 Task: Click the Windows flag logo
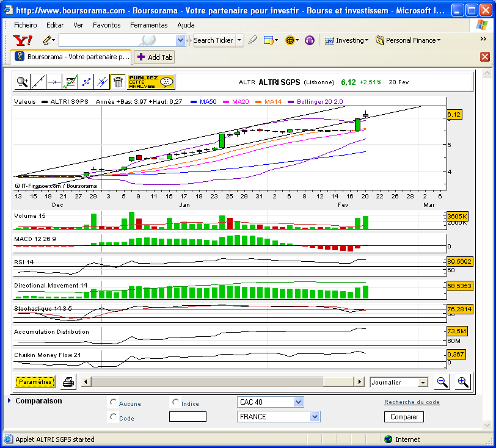(x=482, y=25)
